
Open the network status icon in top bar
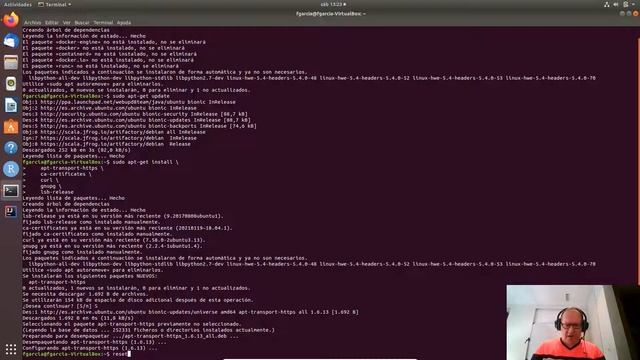[x=607, y=4]
